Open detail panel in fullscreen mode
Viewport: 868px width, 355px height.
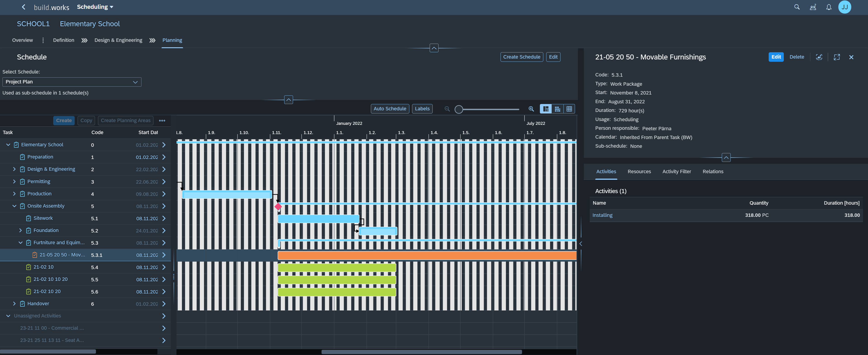point(836,57)
